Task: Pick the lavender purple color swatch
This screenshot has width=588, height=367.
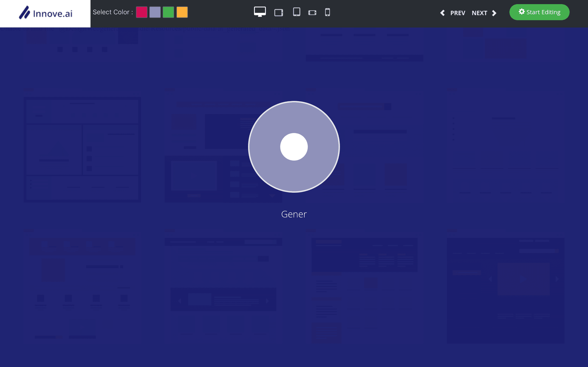Action: pyautogui.click(x=155, y=12)
